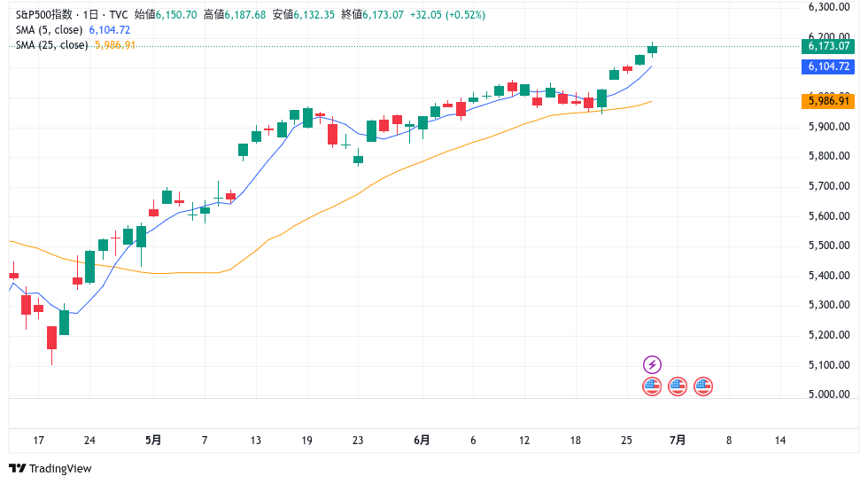Click the 終値6,173.07 close value in legend
Image resolution: width=868 pixels, height=484 pixels.
pos(372,14)
